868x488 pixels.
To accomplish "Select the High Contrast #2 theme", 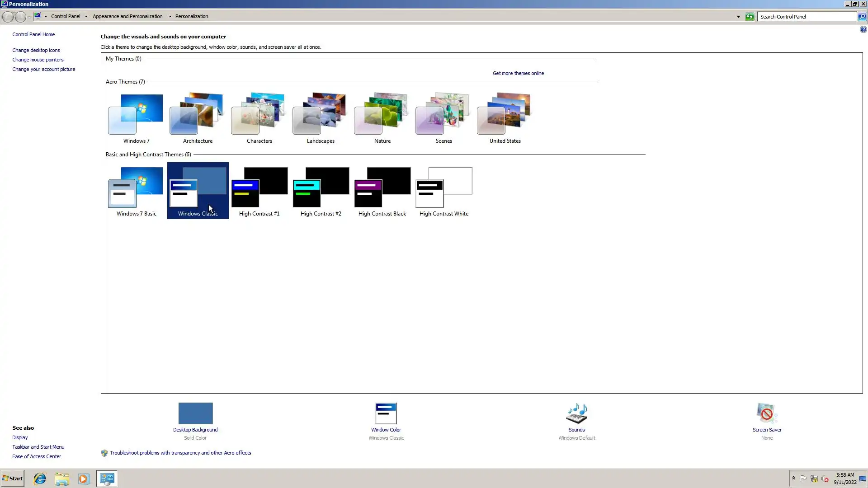I will [321, 190].
